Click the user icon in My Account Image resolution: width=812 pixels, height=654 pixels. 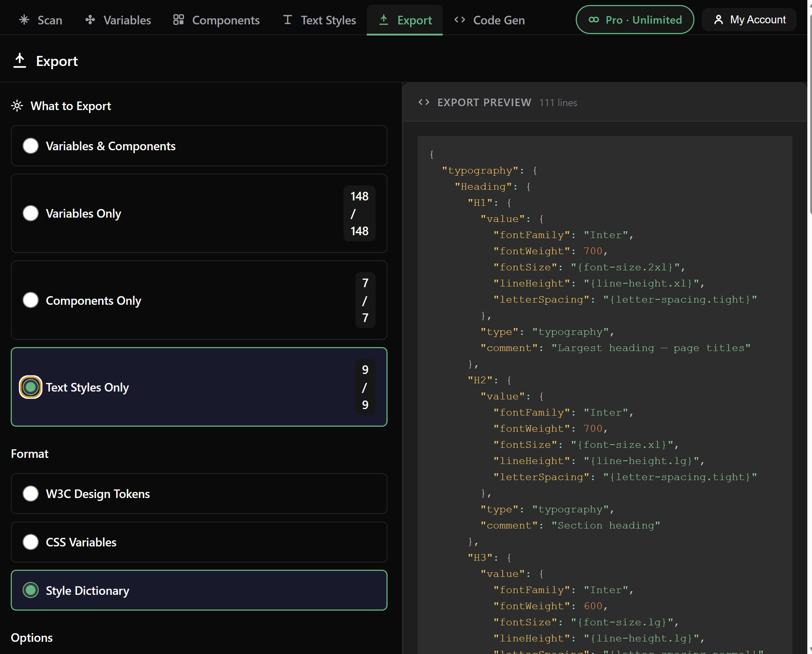point(718,20)
